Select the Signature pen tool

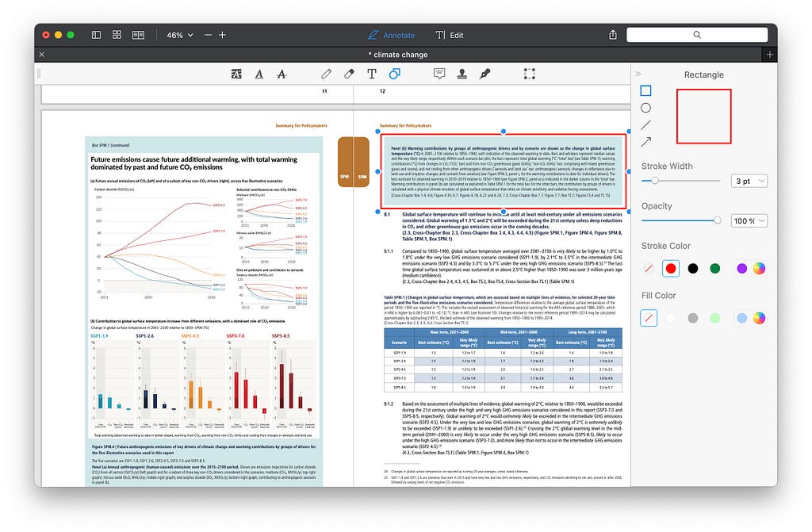pos(485,74)
